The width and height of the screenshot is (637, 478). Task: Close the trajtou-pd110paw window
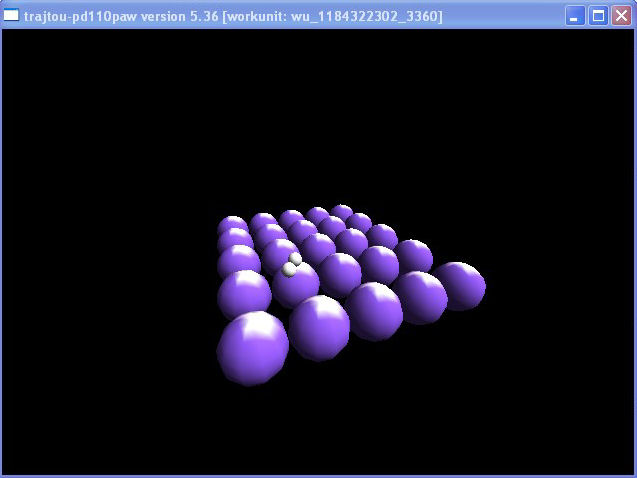(620, 16)
